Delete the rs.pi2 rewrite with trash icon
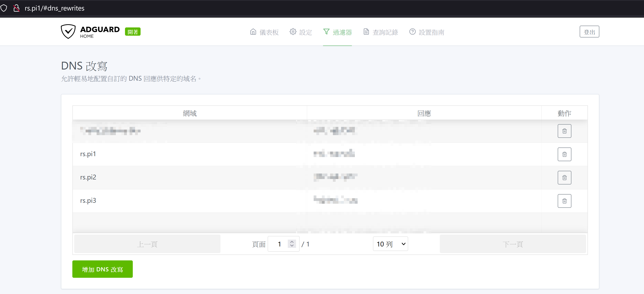This screenshot has height=294, width=644. pyautogui.click(x=564, y=177)
